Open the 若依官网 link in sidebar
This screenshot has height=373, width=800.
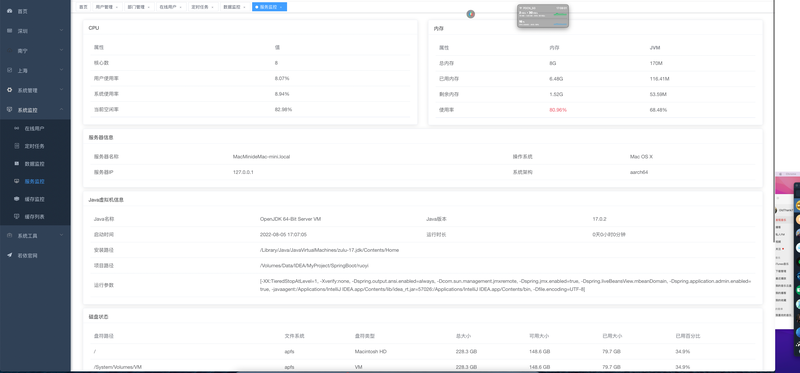pyautogui.click(x=35, y=255)
